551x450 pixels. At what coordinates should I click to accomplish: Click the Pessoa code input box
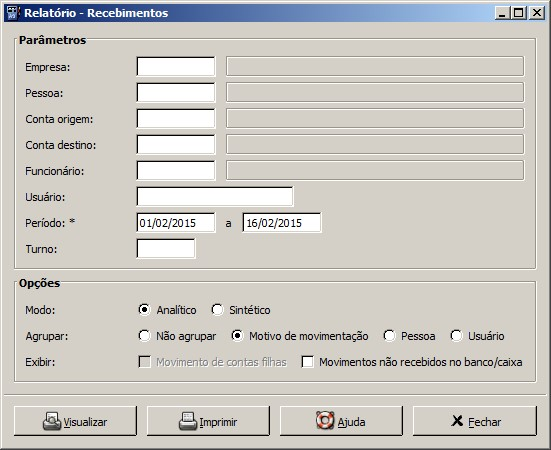click(x=176, y=92)
